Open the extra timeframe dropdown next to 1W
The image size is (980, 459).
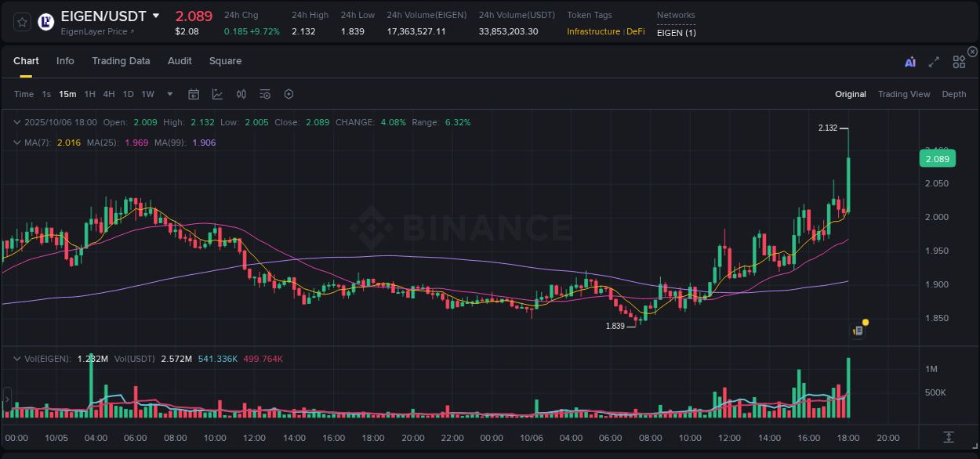click(169, 94)
